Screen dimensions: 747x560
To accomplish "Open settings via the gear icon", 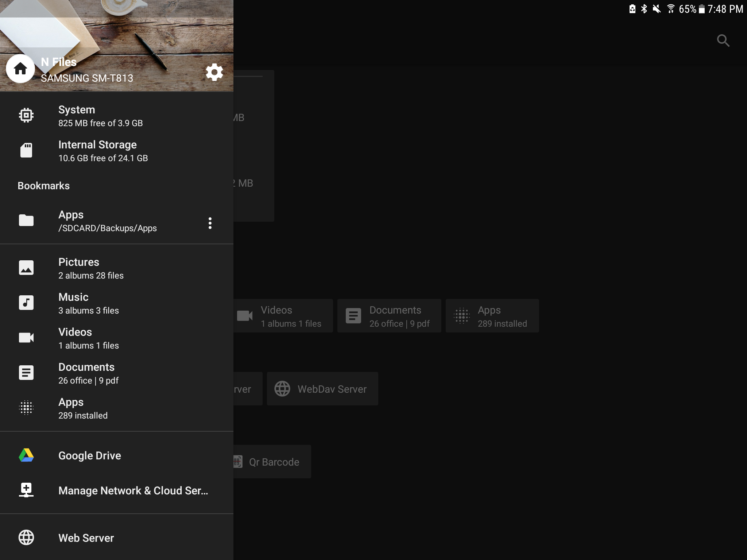I will tap(214, 72).
